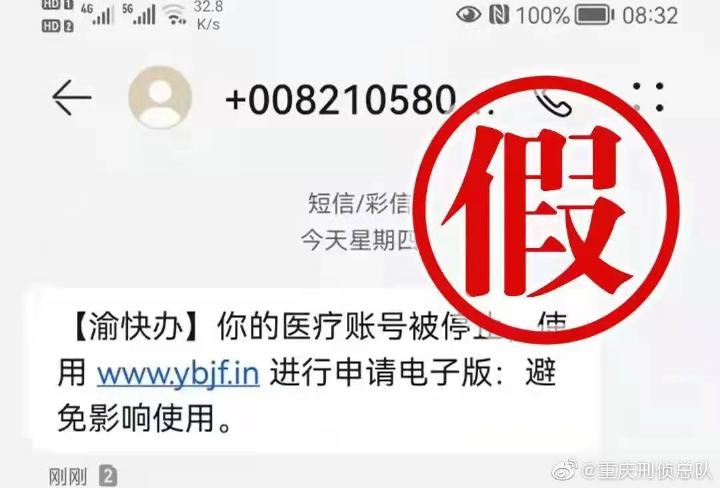Tap the red 假 stamp overlay

pos(546,209)
